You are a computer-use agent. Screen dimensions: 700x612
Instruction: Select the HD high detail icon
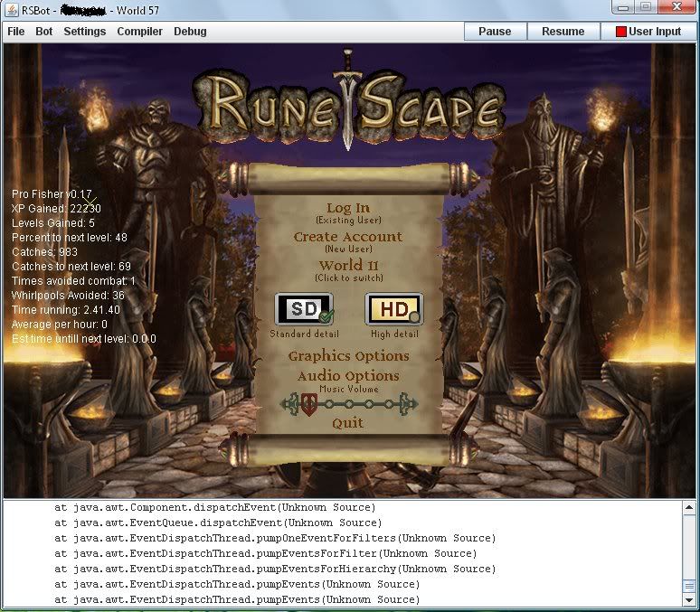[393, 309]
